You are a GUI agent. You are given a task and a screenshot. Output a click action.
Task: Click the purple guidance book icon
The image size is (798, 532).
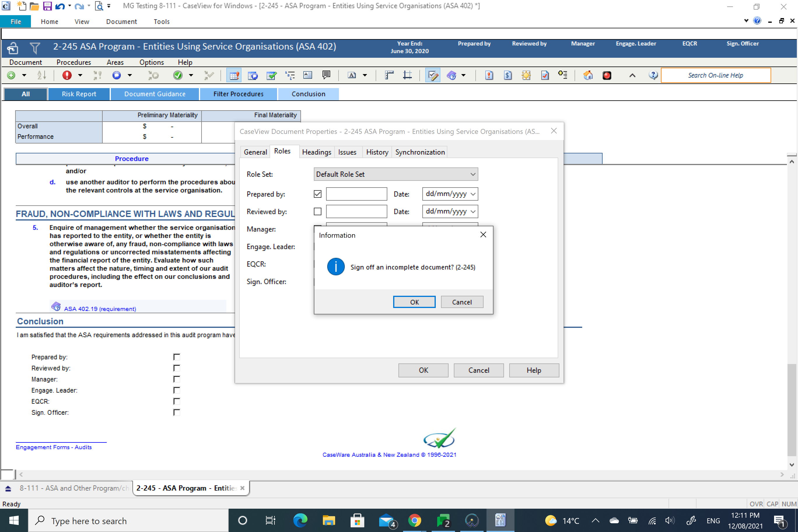click(452, 75)
